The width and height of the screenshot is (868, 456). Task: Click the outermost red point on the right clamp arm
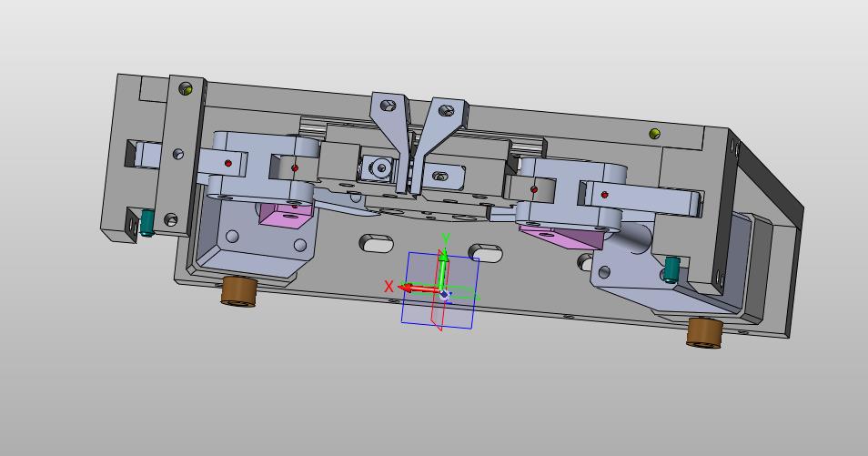pyautogui.click(x=604, y=195)
